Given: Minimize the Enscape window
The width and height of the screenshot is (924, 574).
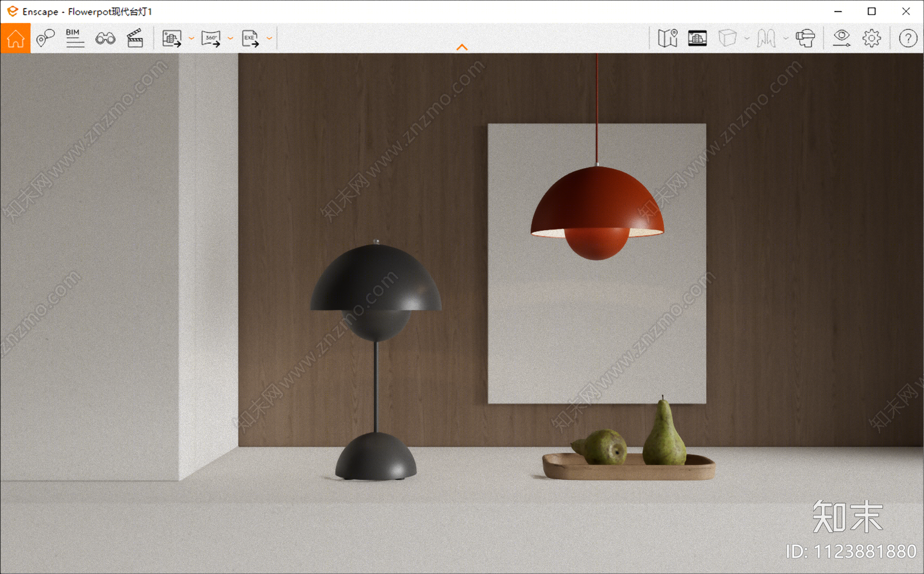Looking at the screenshot, I should (838, 12).
